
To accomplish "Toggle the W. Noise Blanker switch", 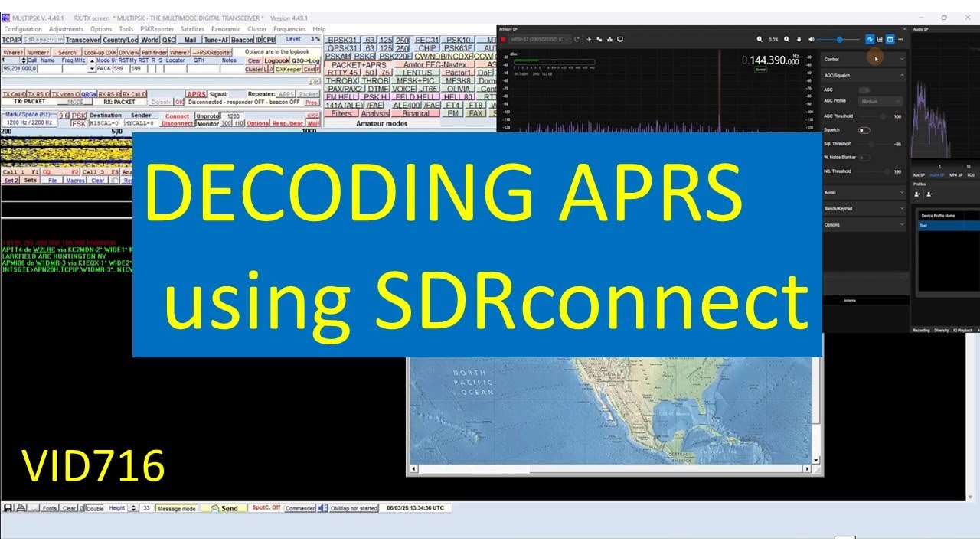I will (x=864, y=158).
